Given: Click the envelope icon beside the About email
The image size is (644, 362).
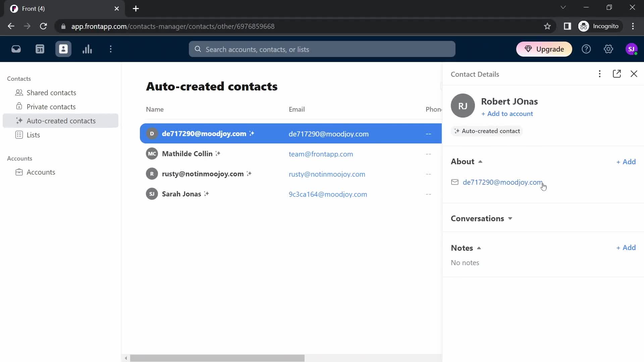Looking at the screenshot, I should click(455, 182).
